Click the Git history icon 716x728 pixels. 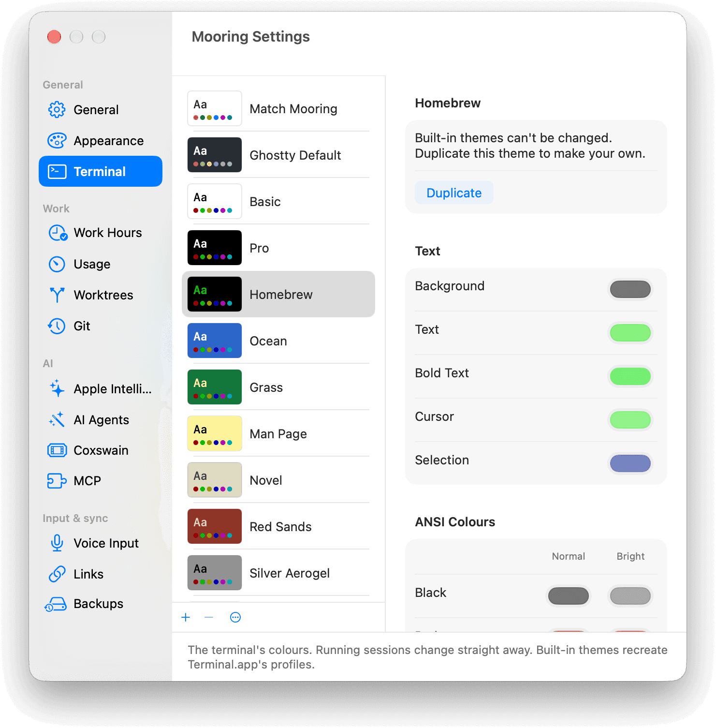[57, 326]
